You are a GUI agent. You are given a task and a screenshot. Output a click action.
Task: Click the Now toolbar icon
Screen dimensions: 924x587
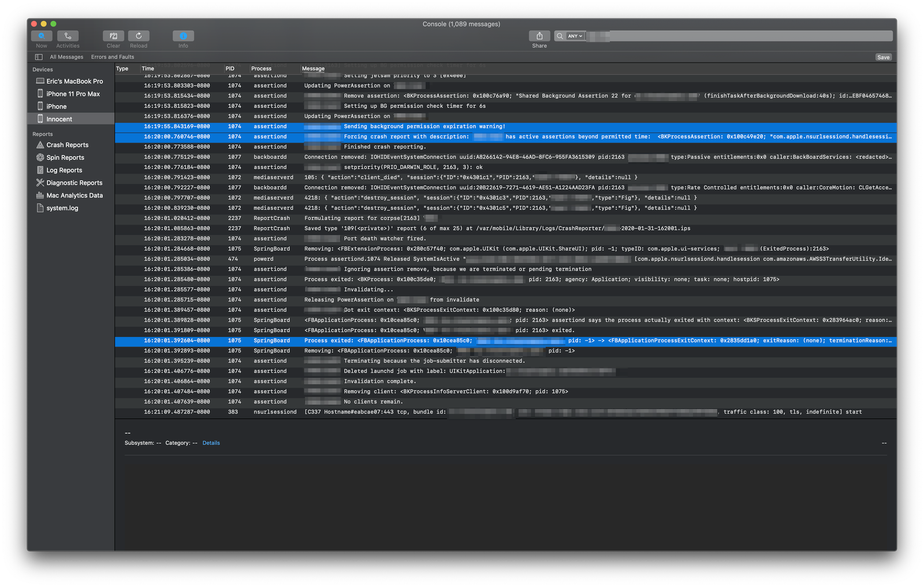[42, 36]
